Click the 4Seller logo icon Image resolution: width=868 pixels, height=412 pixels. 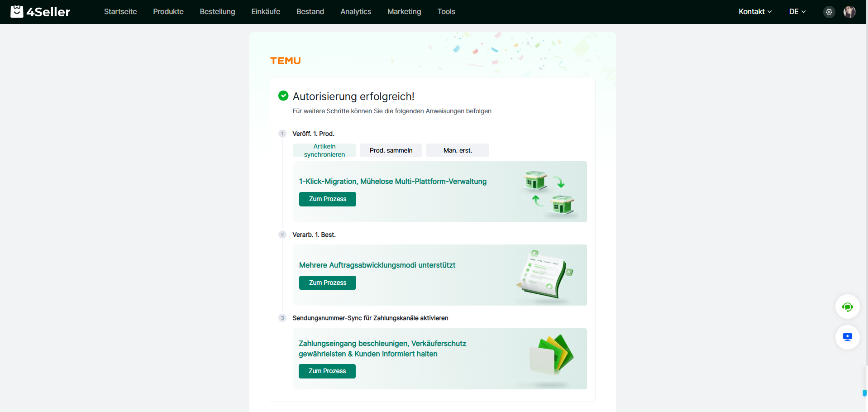tap(17, 11)
